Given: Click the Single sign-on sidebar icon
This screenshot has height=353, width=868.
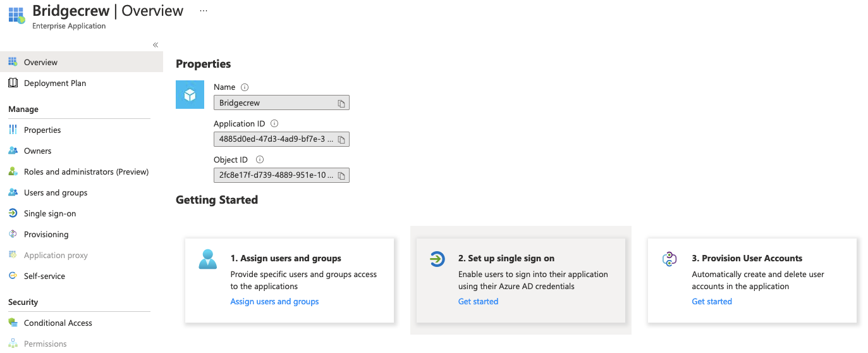Looking at the screenshot, I should [x=13, y=213].
